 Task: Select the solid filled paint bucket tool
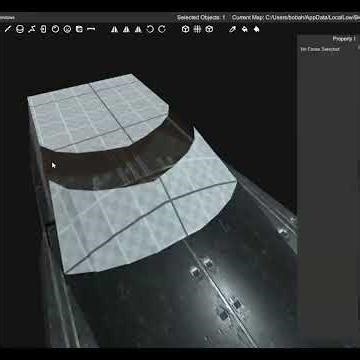click(257, 29)
